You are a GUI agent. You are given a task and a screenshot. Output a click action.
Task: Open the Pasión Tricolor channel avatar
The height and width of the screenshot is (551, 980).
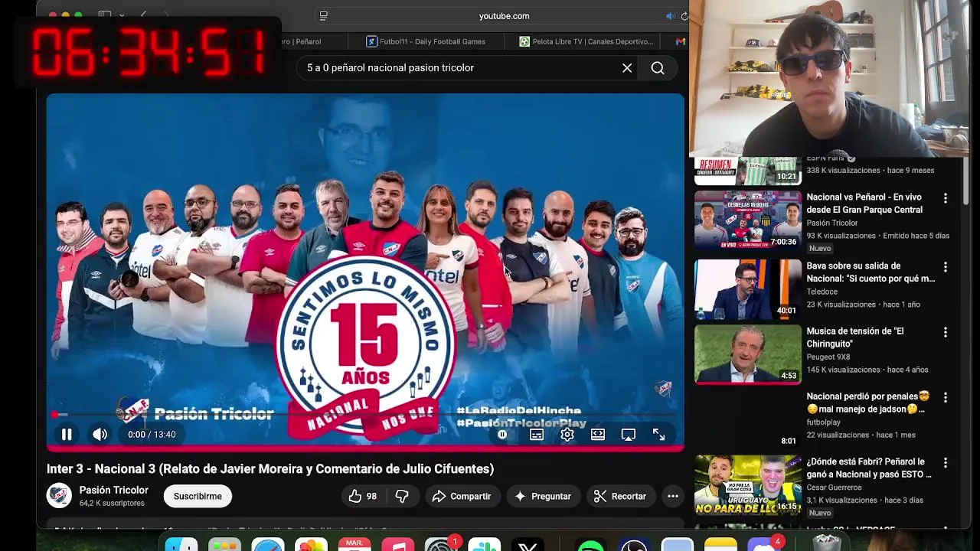59,496
